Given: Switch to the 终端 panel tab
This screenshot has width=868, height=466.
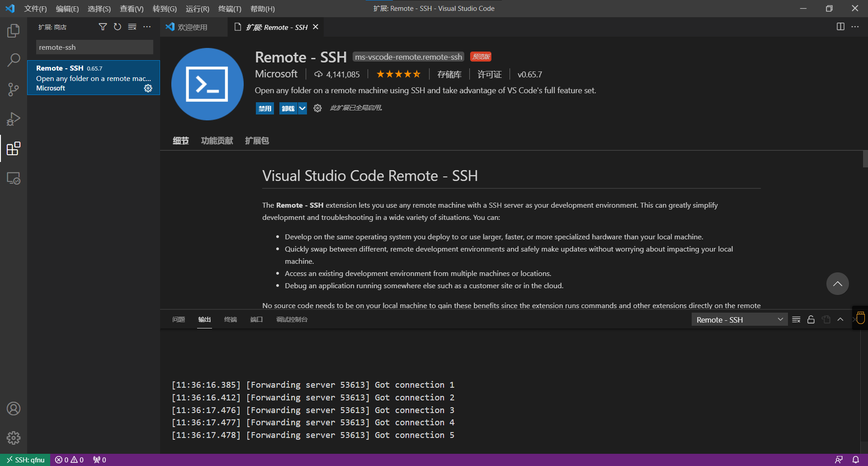Looking at the screenshot, I should (x=231, y=319).
